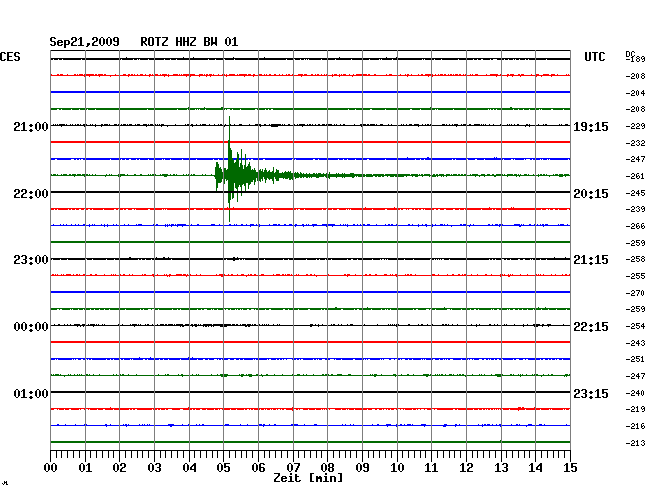
Task: Click the DC offset value -240
Action: 635,393
